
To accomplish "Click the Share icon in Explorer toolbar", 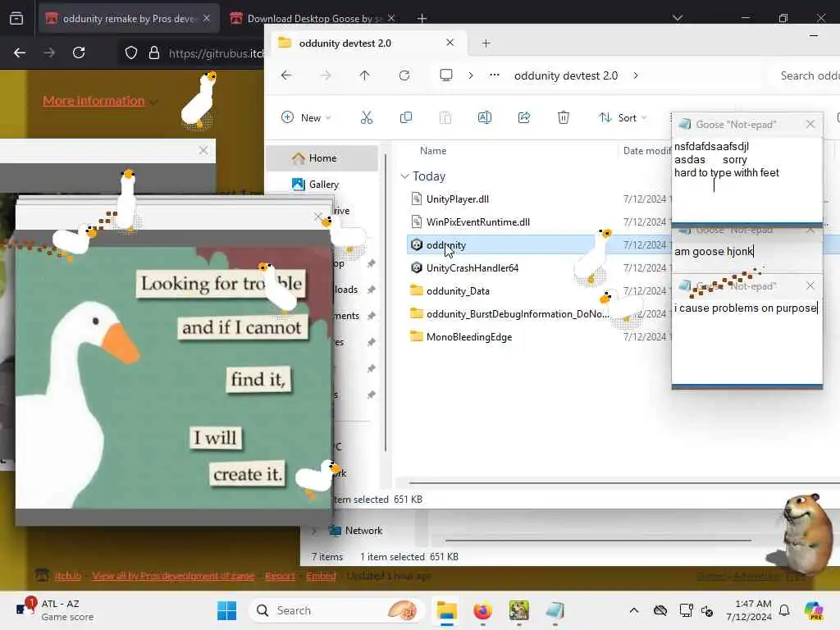I will [524, 117].
